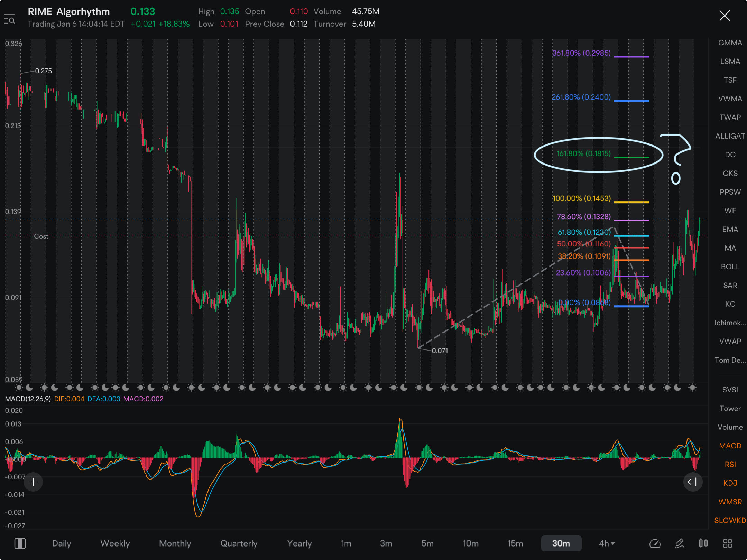
Task: Toggle the active WMSR sub-indicator
Action: click(730, 502)
